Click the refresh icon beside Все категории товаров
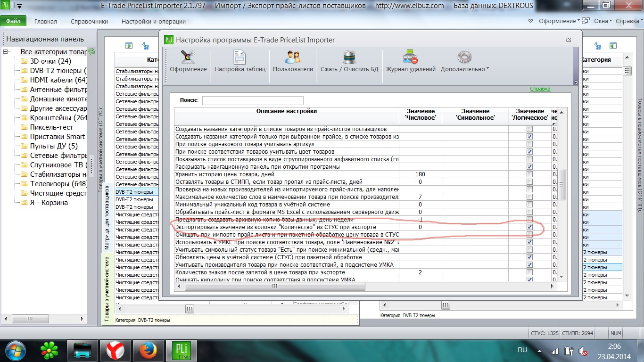The width and height of the screenshot is (644, 362). click(92, 51)
